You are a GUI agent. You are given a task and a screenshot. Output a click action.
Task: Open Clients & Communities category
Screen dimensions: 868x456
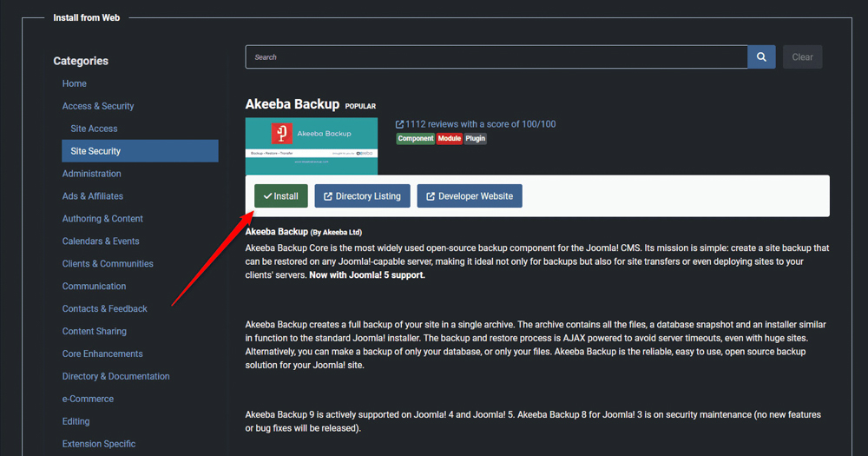coord(108,264)
